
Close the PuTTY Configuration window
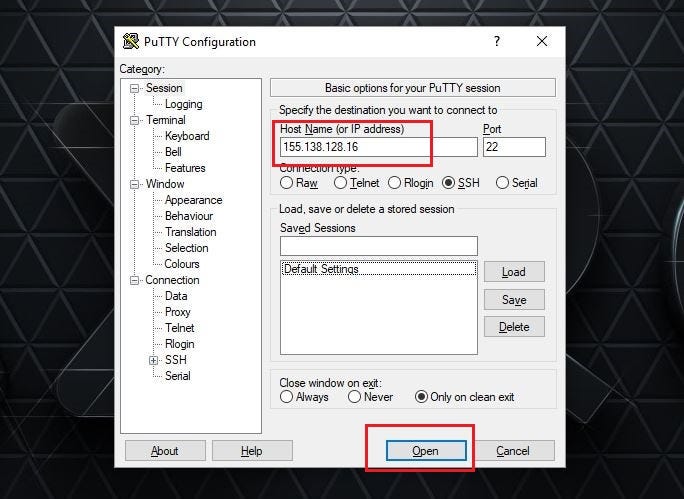point(542,41)
